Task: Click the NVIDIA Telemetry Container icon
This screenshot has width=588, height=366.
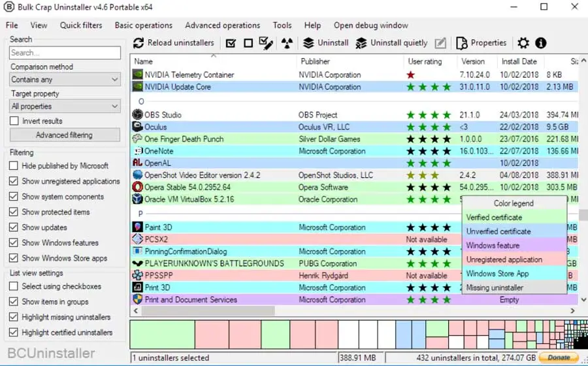Action: point(138,75)
